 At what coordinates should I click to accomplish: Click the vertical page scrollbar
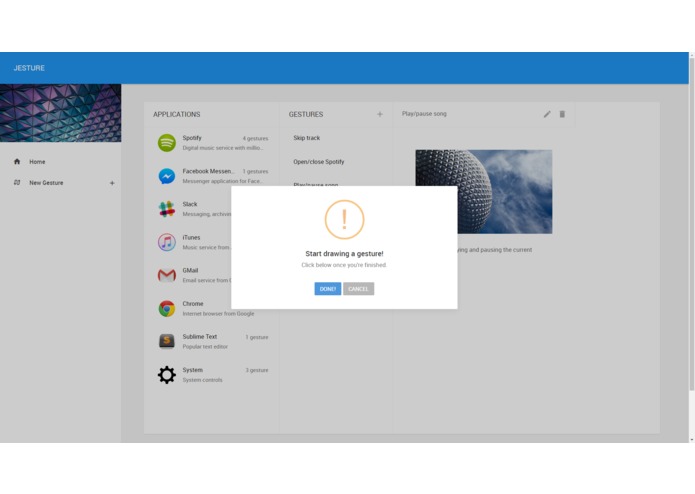(x=691, y=222)
